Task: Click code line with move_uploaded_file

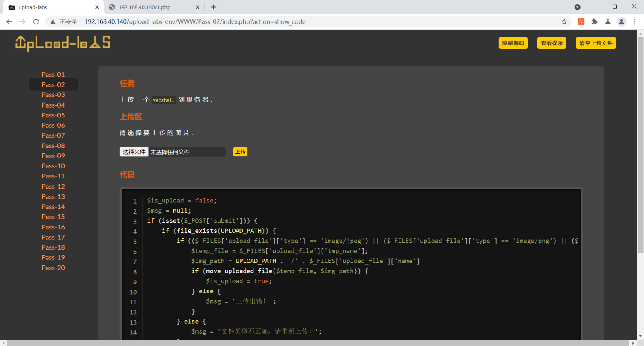Action: [280, 271]
